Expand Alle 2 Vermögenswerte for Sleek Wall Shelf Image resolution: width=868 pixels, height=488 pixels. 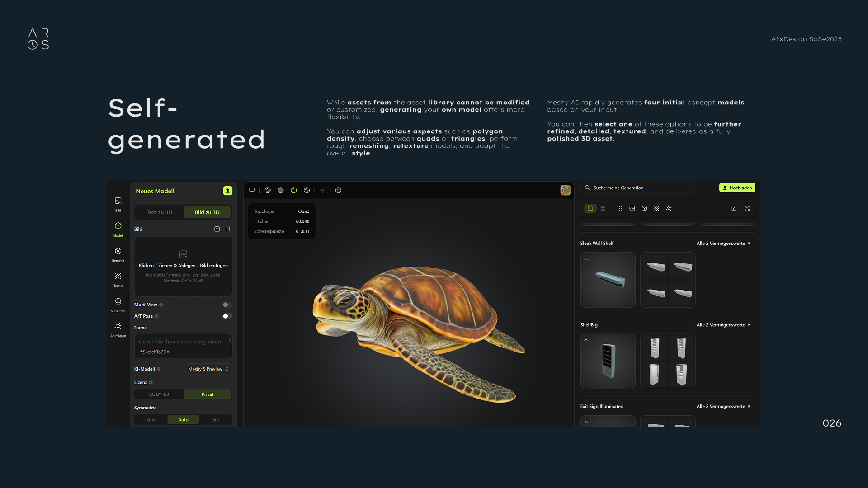723,243
